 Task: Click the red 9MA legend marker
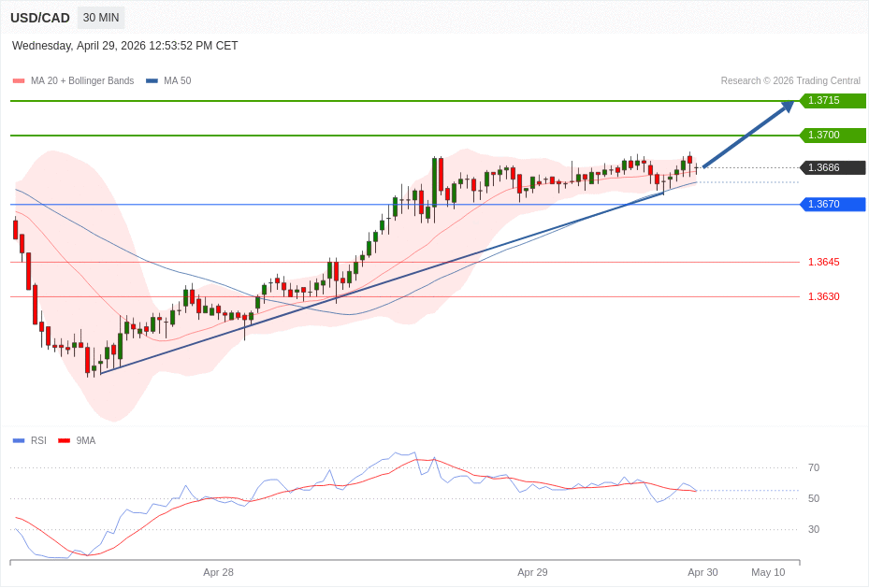point(64,440)
